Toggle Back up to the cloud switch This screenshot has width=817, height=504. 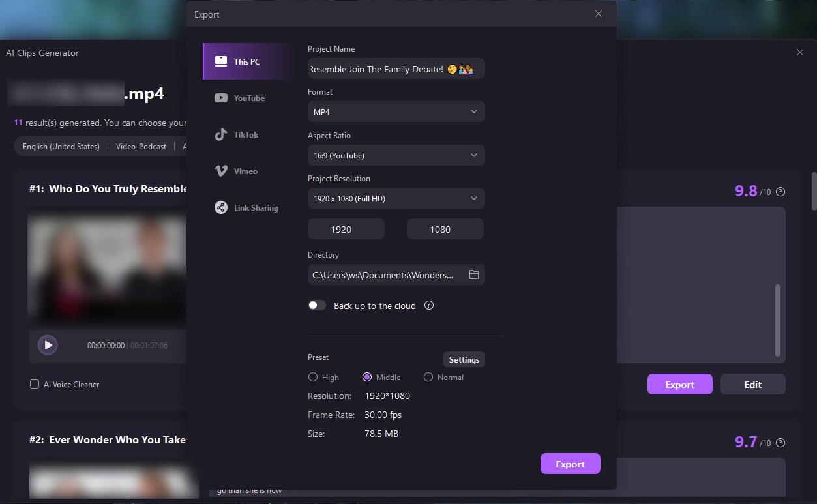point(317,305)
